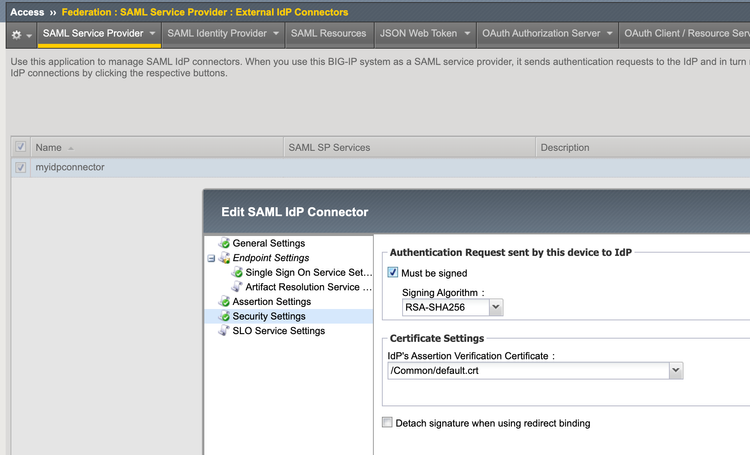750x455 pixels.
Task: Click the Security Settings check icon
Action: (x=225, y=316)
